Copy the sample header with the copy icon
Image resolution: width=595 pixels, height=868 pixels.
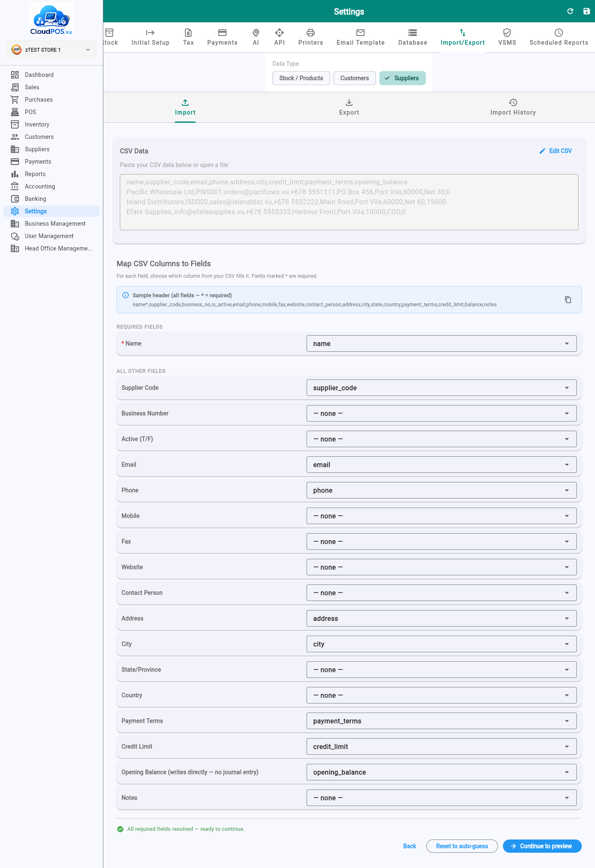568,300
